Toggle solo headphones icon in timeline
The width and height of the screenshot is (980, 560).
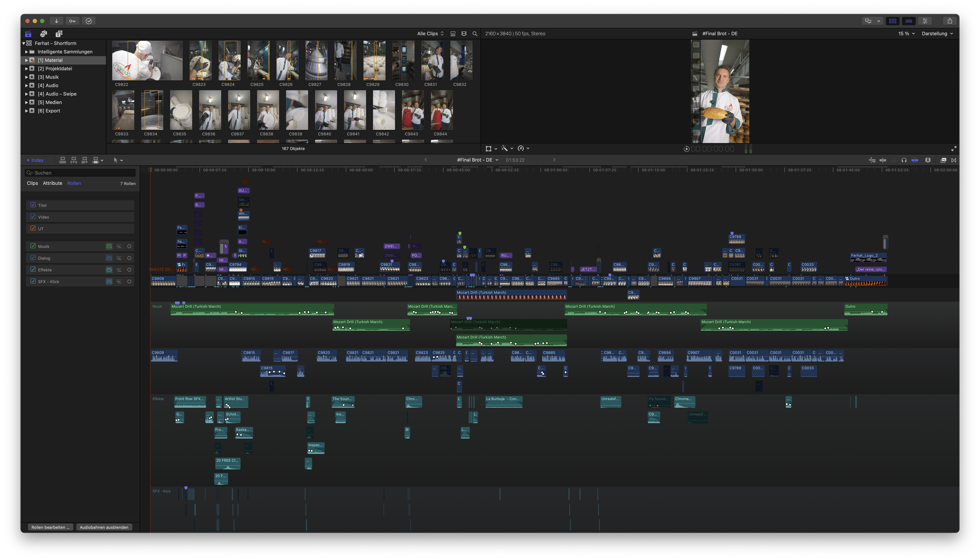coord(904,160)
